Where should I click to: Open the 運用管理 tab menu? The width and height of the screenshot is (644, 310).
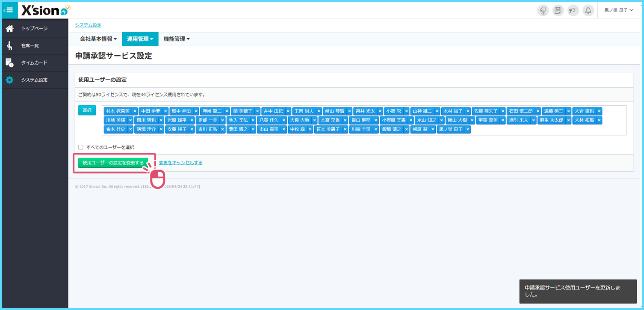140,39
